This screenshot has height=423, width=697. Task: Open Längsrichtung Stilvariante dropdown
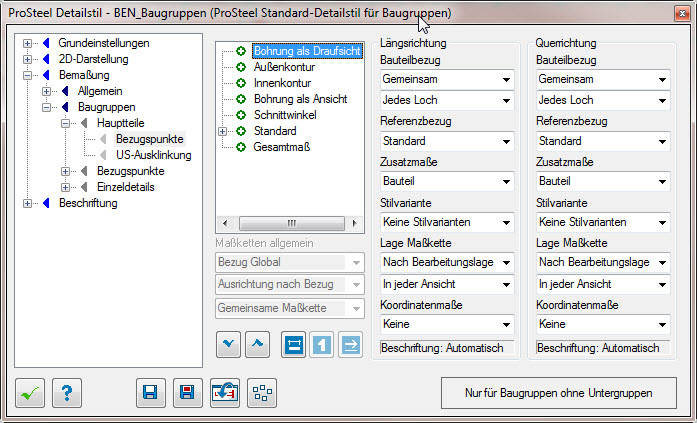[447, 222]
